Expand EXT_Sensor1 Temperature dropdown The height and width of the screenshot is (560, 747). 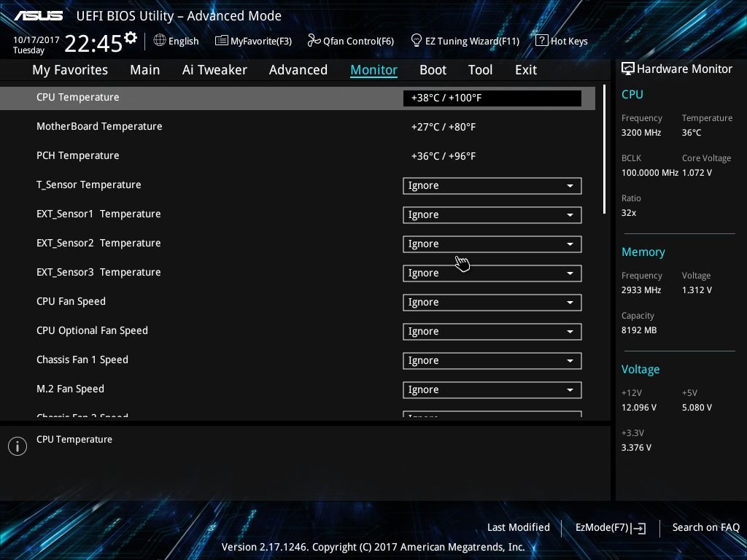tap(492, 215)
